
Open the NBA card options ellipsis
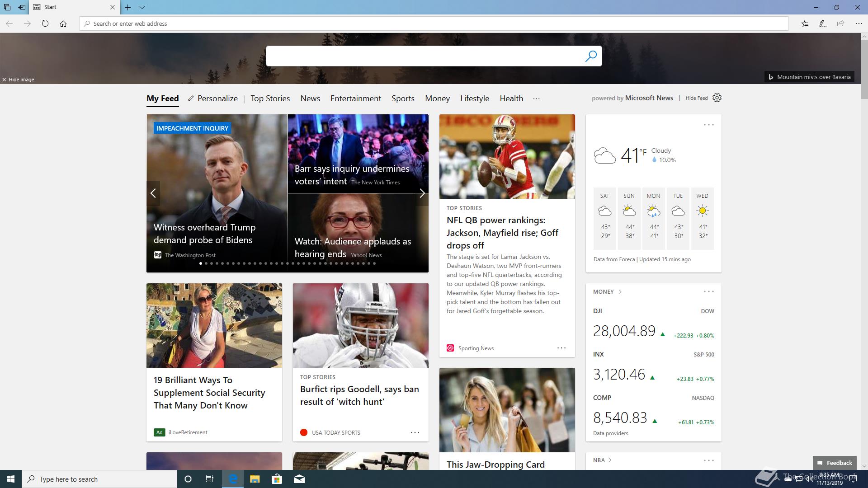tap(708, 460)
